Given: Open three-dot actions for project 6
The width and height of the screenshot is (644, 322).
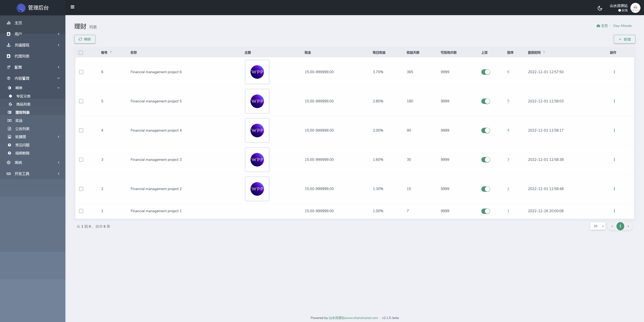Looking at the screenshot, I should (x=614, y=72).
